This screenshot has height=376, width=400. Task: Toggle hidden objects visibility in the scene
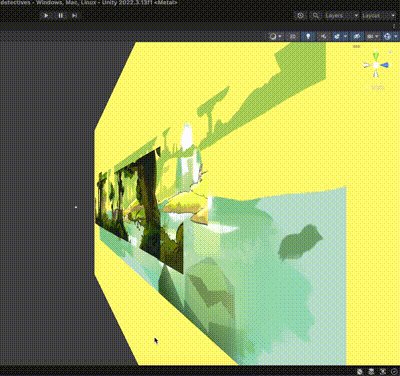(x=357, y=36)
